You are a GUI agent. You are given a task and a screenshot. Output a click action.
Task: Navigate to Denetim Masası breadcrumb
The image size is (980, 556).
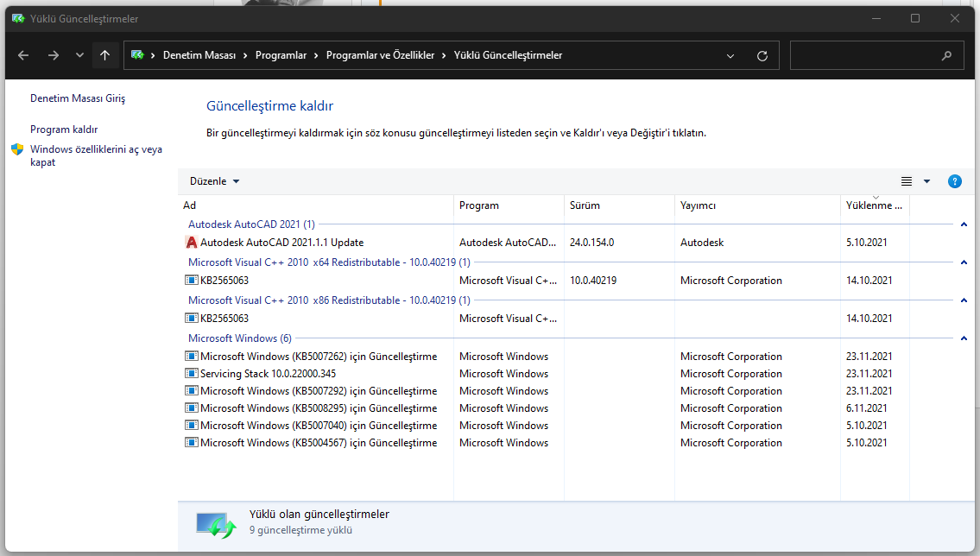199,55
